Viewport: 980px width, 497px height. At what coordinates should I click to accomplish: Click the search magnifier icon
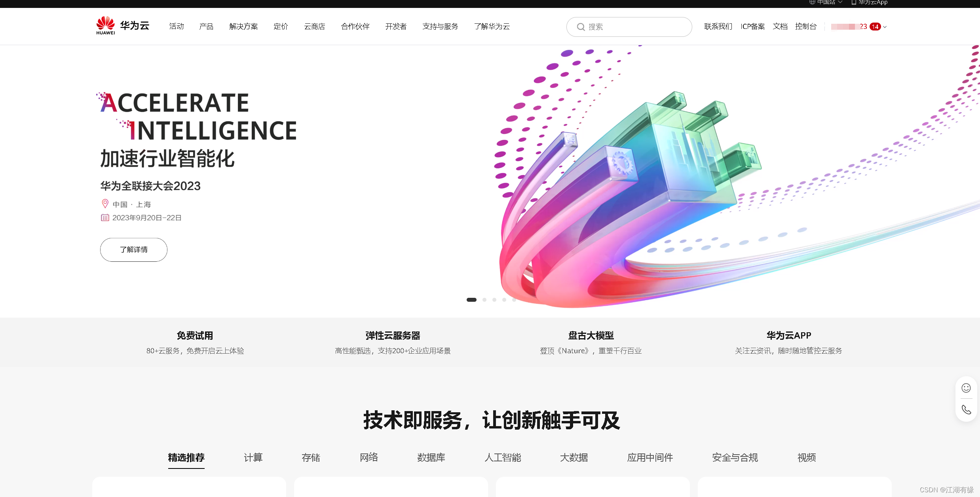click(x=581, y=27)
